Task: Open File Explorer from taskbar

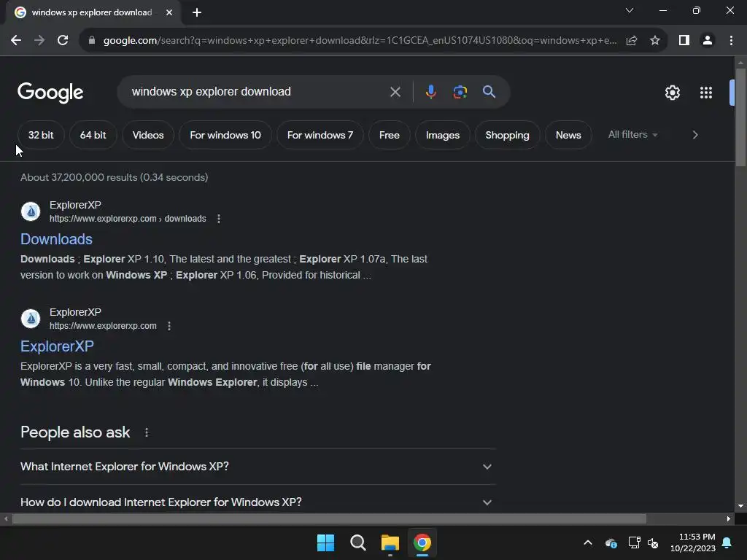Action: click(390, 542)
